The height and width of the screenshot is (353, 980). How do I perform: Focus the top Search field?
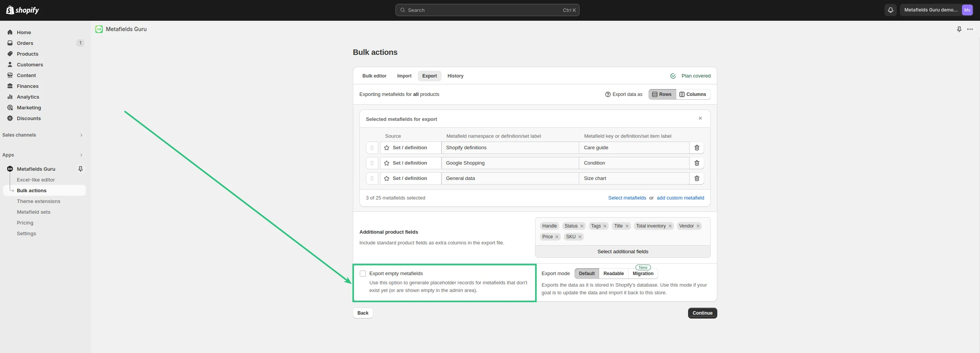pyautogui.click(x=487, y=10)
